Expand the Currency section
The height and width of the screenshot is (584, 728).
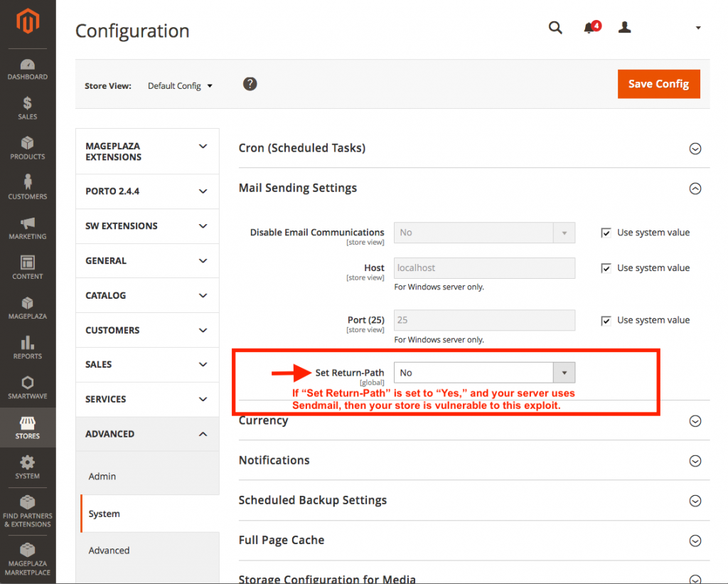(695, 420)
